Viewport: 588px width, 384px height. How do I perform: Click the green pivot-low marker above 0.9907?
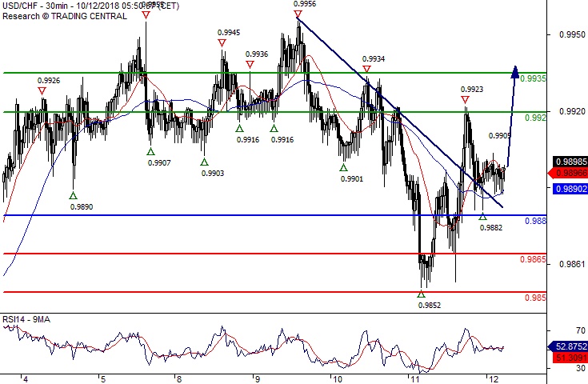tap(150, 151)
